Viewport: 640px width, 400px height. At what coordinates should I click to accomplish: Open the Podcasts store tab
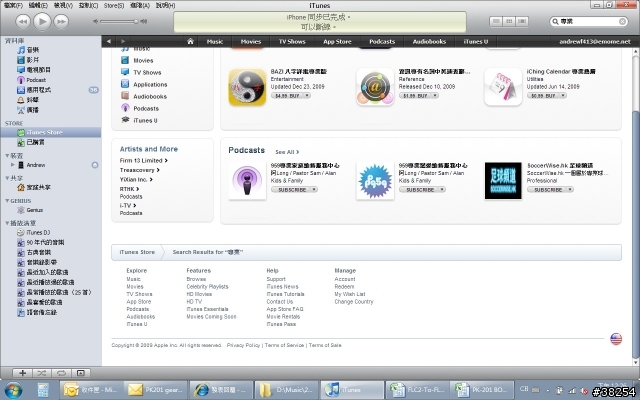click(x=382, y=41)
